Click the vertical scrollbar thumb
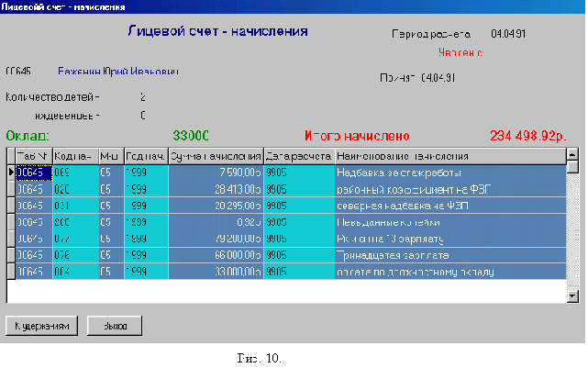 point(572,166)
